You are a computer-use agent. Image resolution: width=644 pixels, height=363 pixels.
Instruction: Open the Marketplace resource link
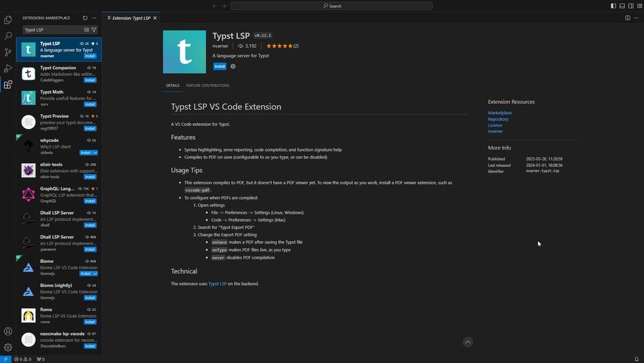click(x=500, y=113)
